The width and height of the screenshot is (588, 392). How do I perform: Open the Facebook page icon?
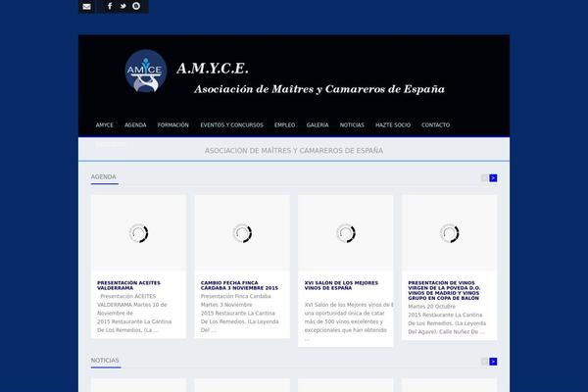pos(110,6)
